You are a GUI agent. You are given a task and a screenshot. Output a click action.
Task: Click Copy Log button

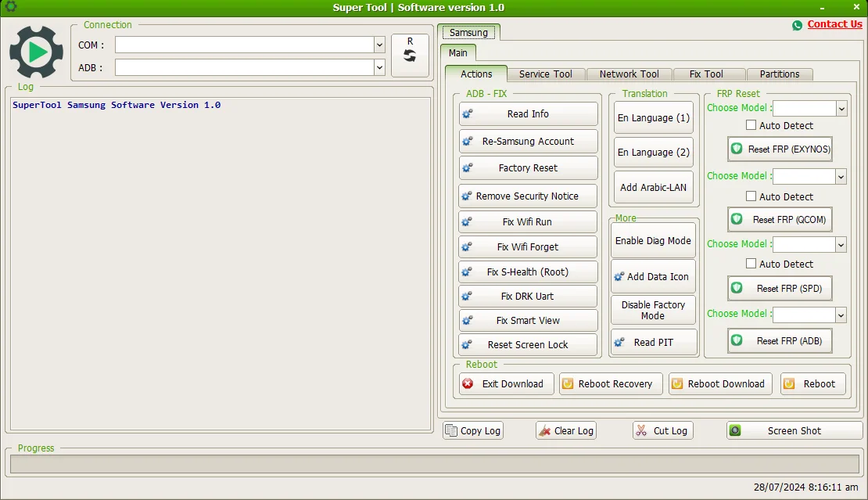pyautogui.click(x=473, y=430)
